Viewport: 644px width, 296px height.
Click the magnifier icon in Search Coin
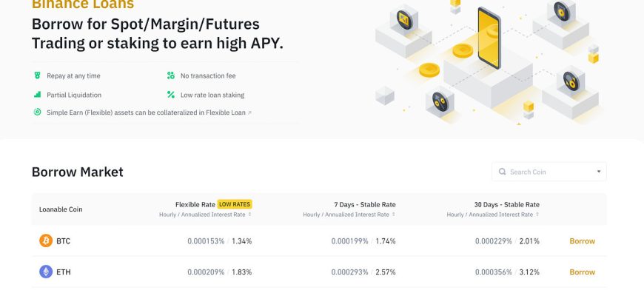502,172
